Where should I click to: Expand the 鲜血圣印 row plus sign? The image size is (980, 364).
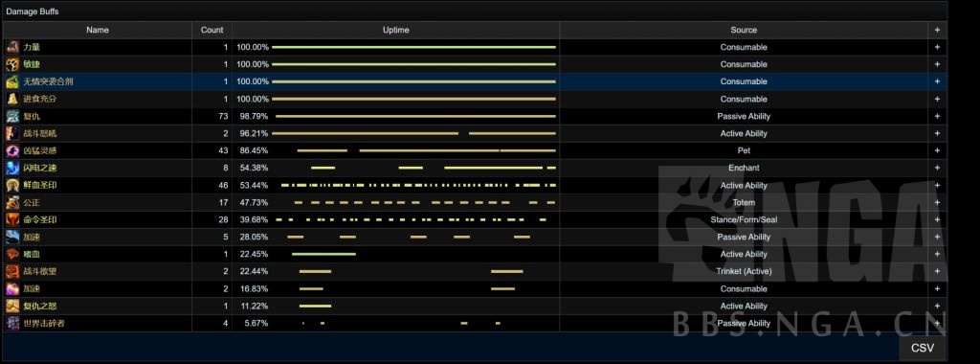tap(937, 185)
